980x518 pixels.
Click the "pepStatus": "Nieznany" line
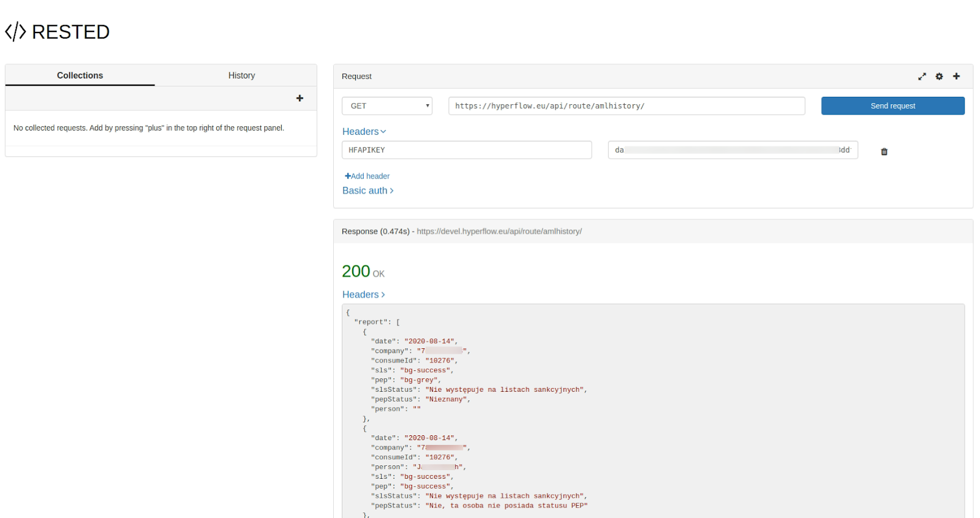click(x=421, y=400)
